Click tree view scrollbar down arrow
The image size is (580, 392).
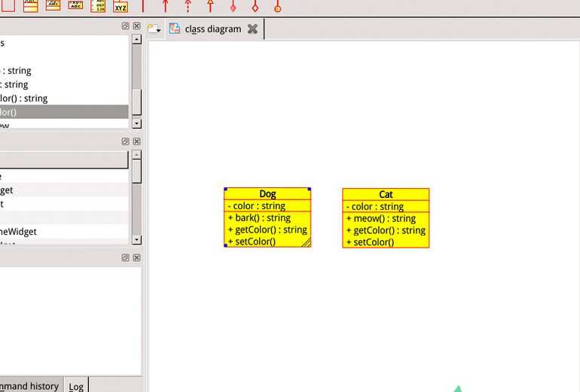click(x=136, y=123)
